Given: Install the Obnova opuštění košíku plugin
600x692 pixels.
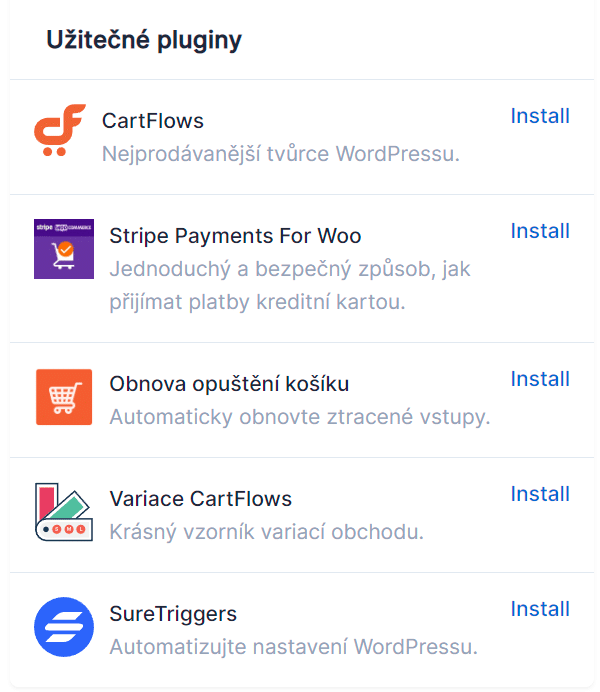Looking at the screenshot, I should [x=540, y=379].
